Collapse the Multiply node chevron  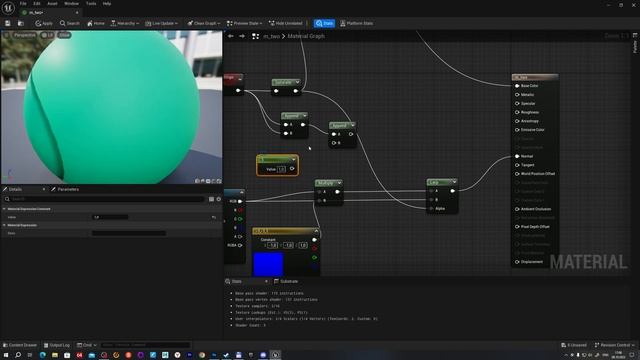coord(340,183)
